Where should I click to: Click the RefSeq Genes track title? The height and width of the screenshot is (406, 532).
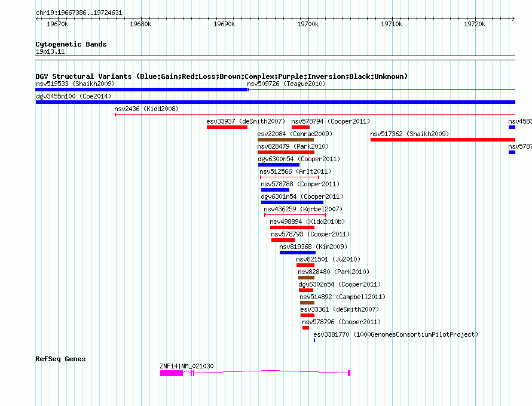point(60,359)
